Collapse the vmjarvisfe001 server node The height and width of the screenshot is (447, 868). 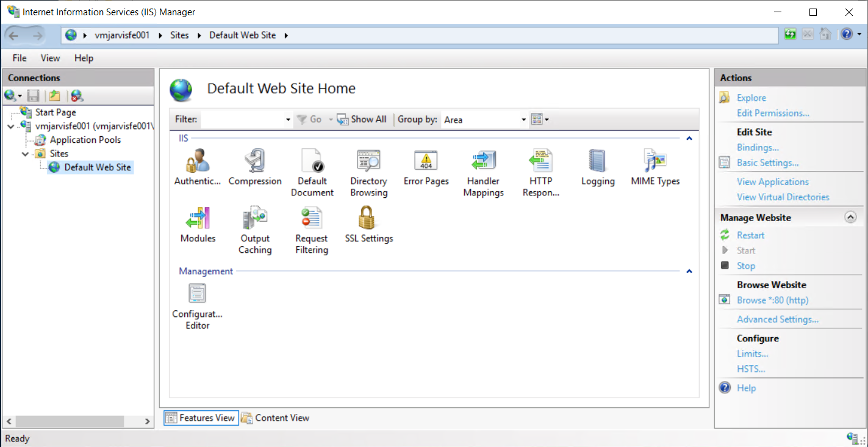coord(10,126)
